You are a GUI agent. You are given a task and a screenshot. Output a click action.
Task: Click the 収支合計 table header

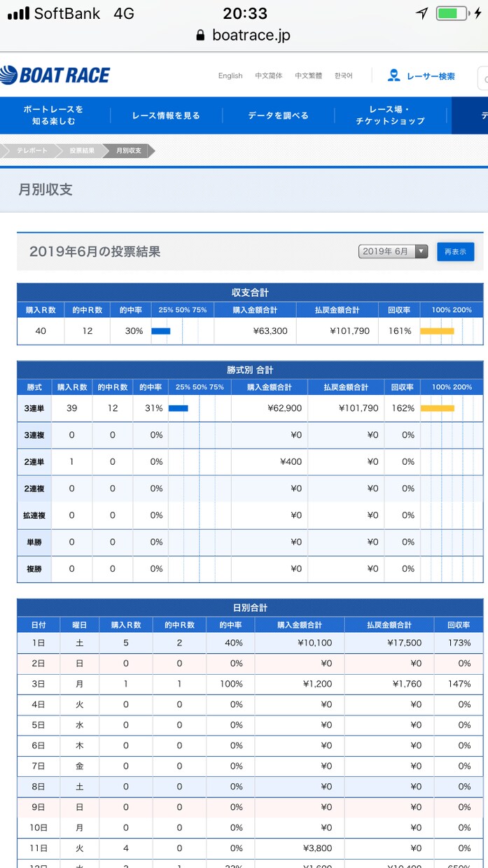[x=250, y=292]
